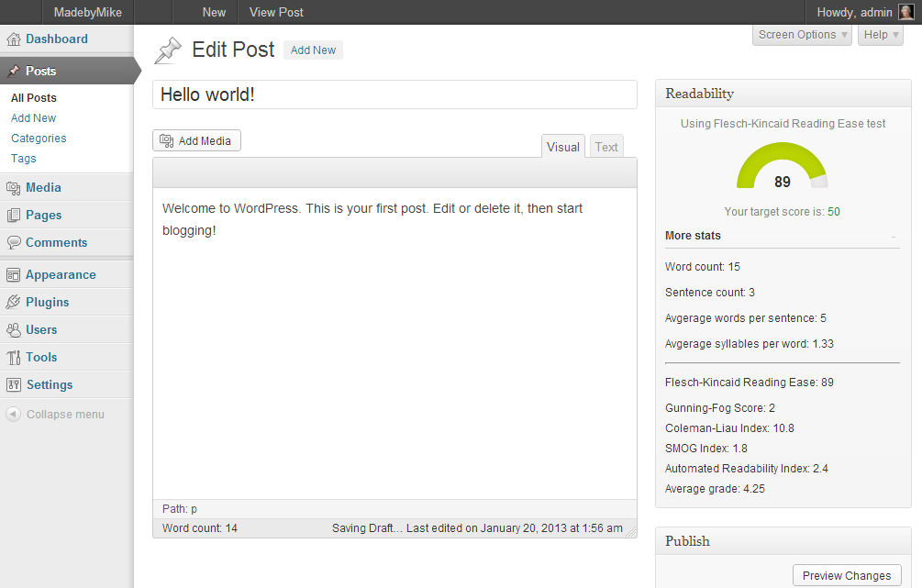Screen dimensions: 922x588
Task: Open the Settings menu link
Action: 50,385
